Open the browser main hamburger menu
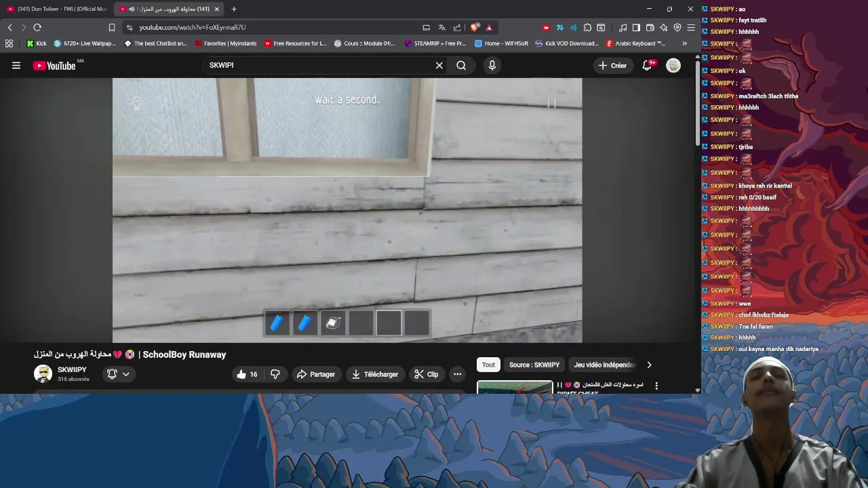 (x=691, y=27)
